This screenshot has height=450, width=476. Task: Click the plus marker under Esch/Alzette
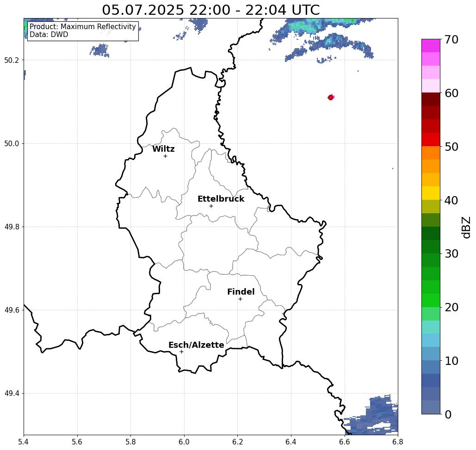(x=181, y=351)
